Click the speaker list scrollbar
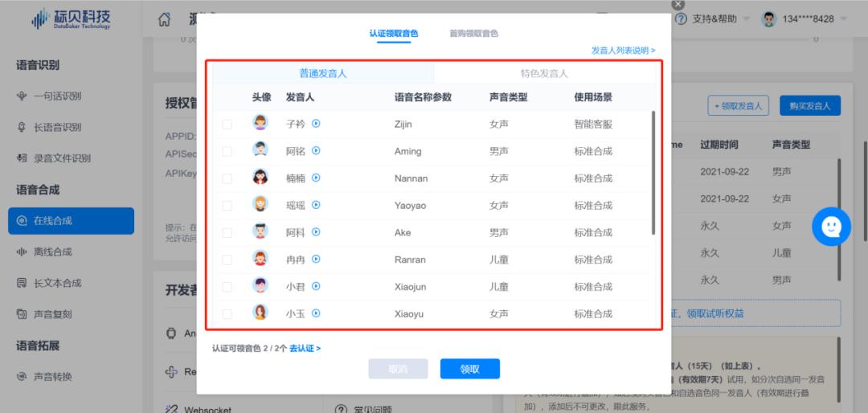Image resolution: width=868 pixels, height=413 pixels. point(653,173)
